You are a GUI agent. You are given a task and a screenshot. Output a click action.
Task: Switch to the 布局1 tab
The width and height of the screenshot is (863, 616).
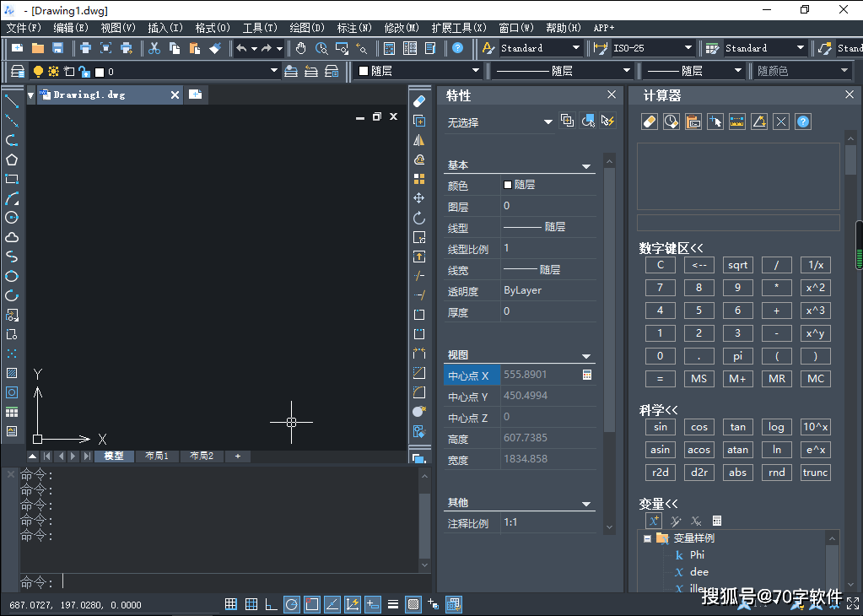click(157, 456)
